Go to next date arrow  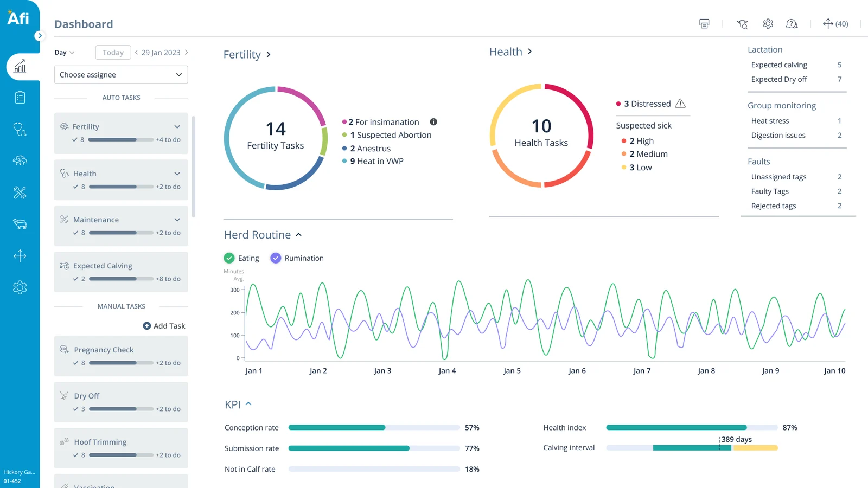(187, 53)
